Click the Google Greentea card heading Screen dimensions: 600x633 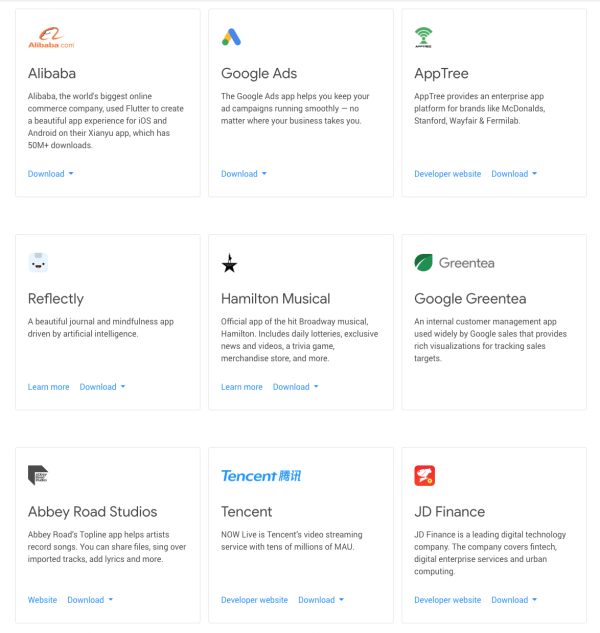[x=470, y=299]
